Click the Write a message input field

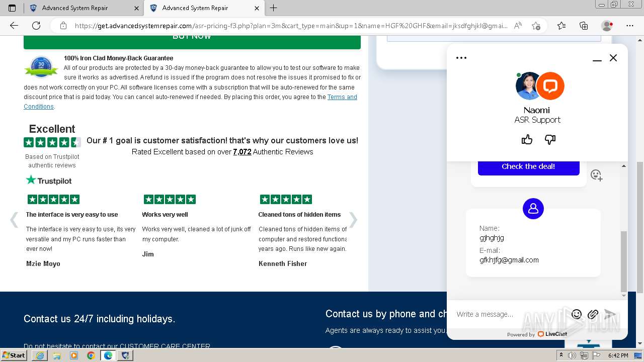[511, 314]
